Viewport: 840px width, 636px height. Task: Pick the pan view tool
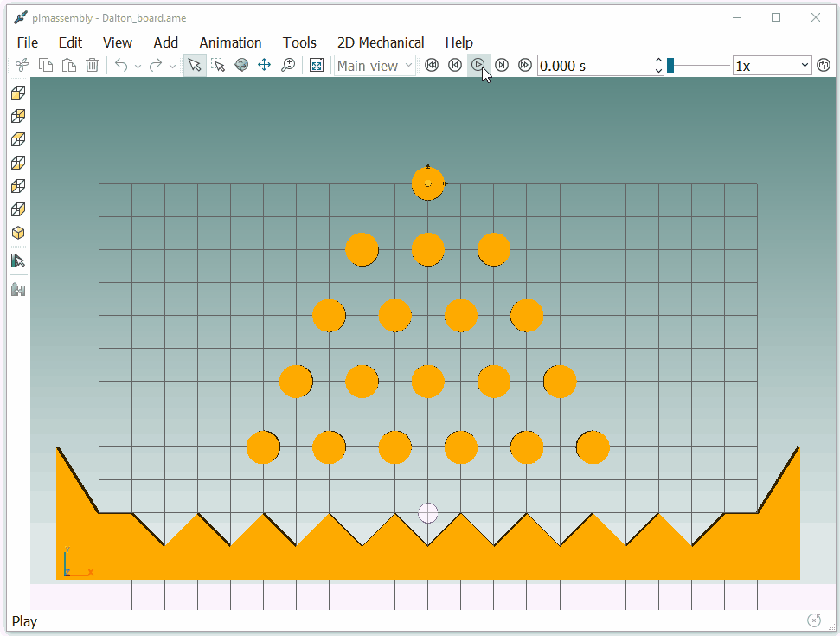(265, 66)
